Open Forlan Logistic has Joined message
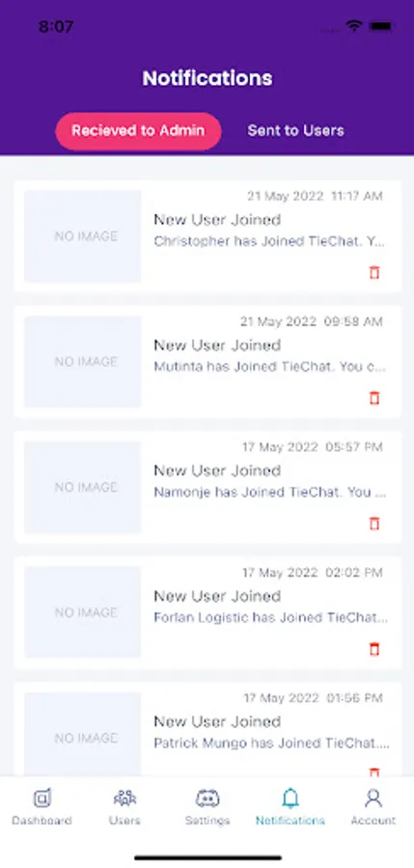 (x=270, y=617)
